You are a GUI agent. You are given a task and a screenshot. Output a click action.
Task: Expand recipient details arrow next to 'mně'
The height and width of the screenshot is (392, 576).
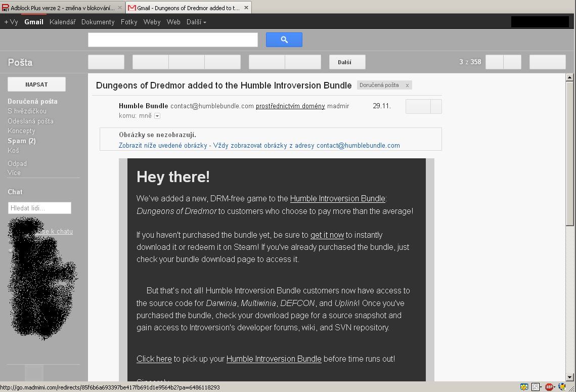(157, 116)
